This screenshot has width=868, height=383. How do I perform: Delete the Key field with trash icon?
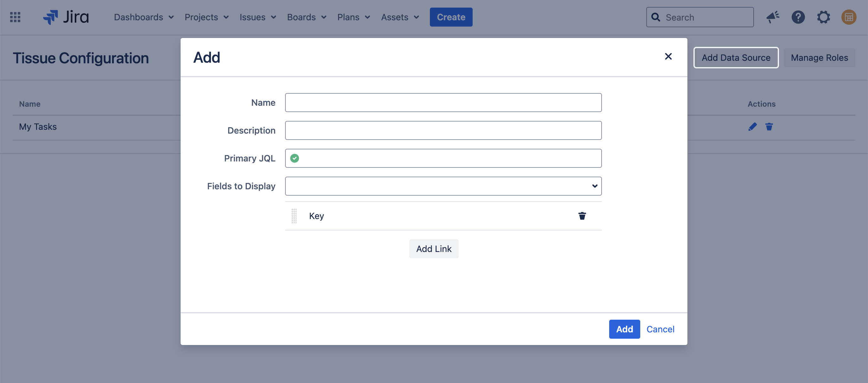[582, 216]
